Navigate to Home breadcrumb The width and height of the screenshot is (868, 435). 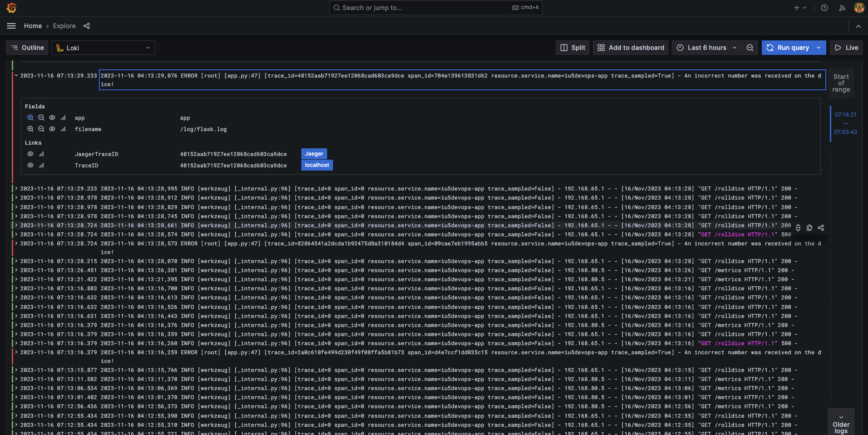[33, 26]
